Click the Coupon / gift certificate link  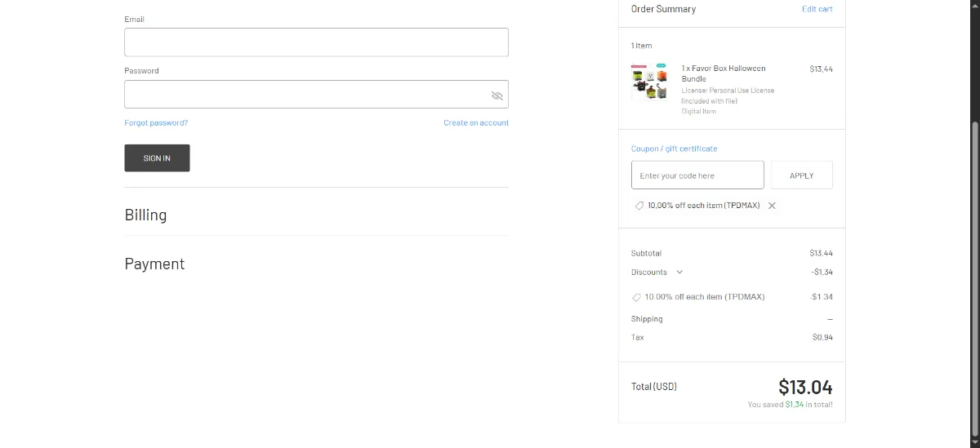pos(674,149)
